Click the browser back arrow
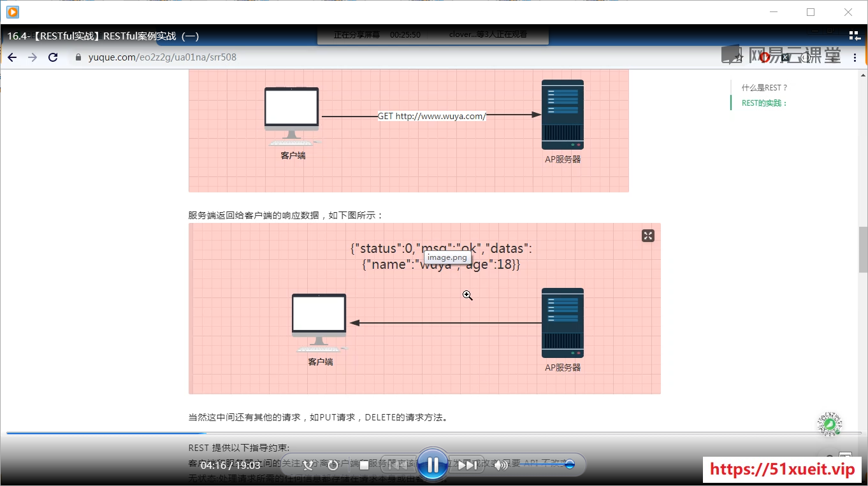This screenshot has width=868, height=486. [x=12, y=57]
